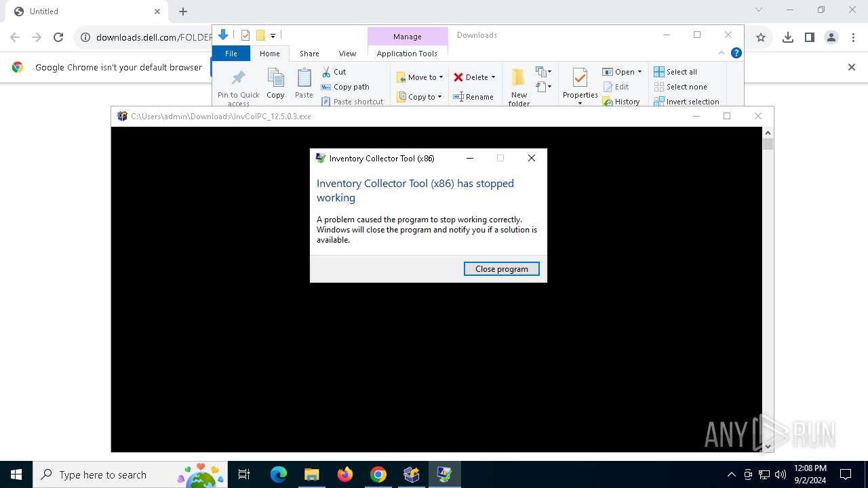Screen dimensions: 868x488
Task: View site information icon in address bar
Action: coord(85,37)
